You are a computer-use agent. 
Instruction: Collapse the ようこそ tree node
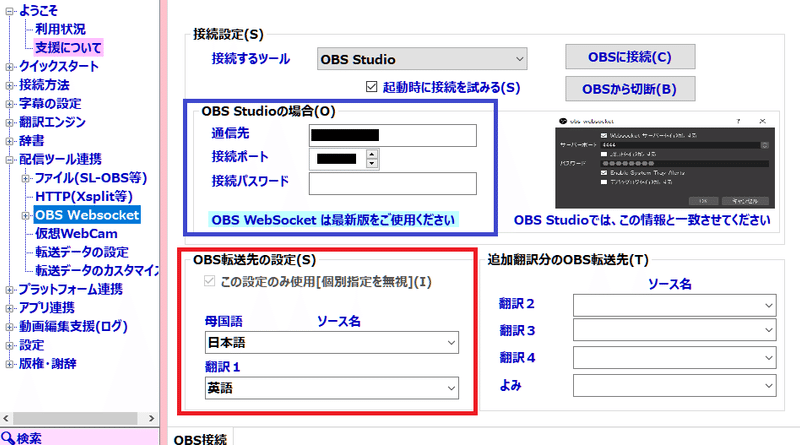(x=9, y=11)
